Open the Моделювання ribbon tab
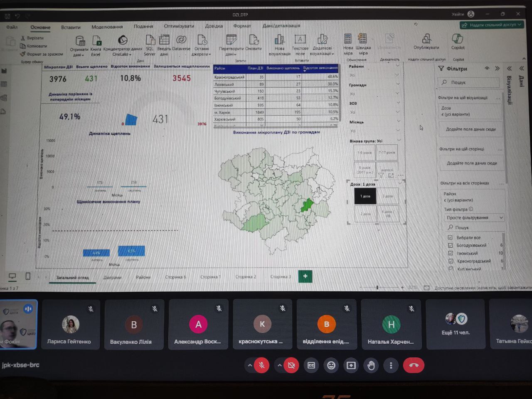 pos(107,27)
